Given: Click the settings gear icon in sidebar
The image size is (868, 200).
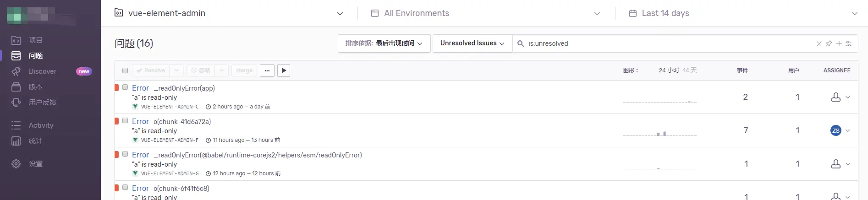Looking at the screenshot, I should pyautogui.click(x=16, y=164).
